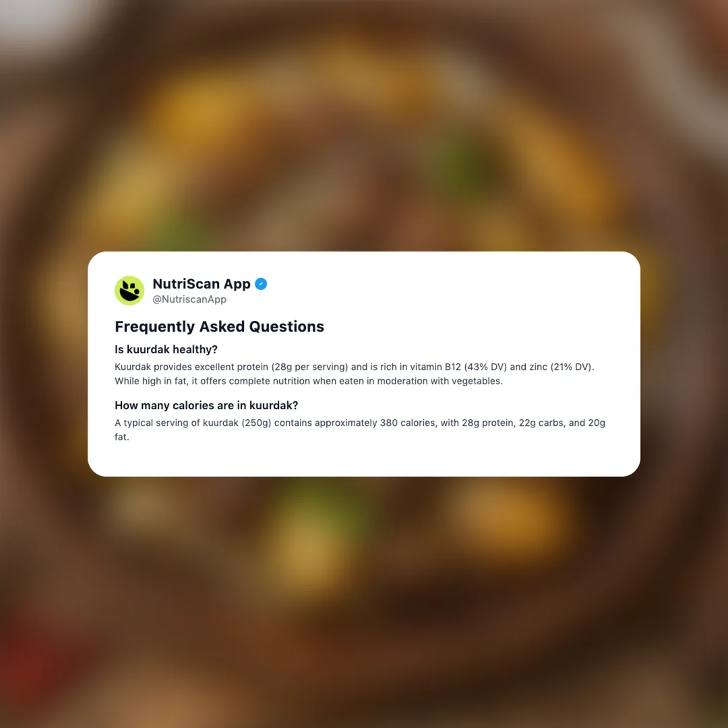Image resolution: width=728 pixels, height=728 pixels.
Task: Click the word 'kuurdak?' in calories question
Action: (x=274, y=405)
